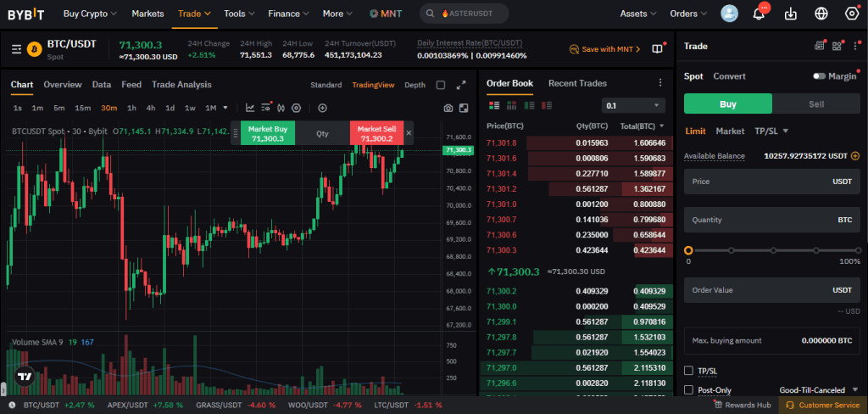This screenshot has width=868, height=414.
Task: Open the Recent Trades tab
Action: tap(577, 83)
